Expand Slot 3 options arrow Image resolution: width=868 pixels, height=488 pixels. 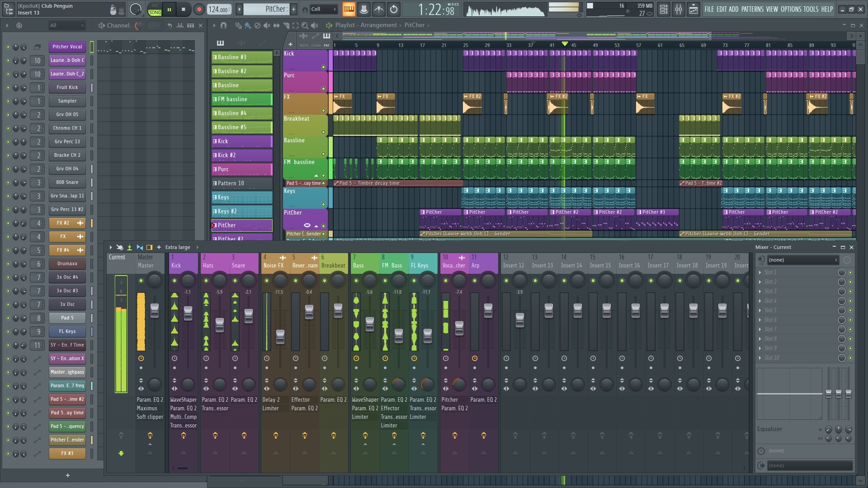[x=760, y=291]
